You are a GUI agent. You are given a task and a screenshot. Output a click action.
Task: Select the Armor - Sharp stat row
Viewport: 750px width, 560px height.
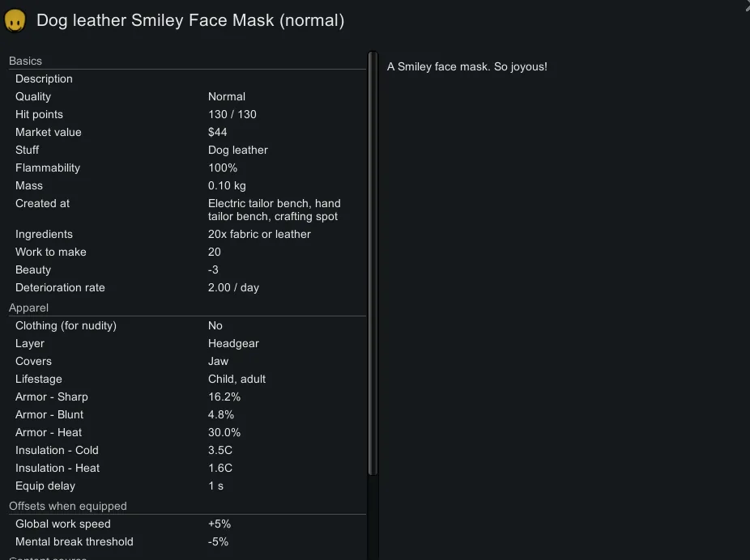tap(188, 397)
